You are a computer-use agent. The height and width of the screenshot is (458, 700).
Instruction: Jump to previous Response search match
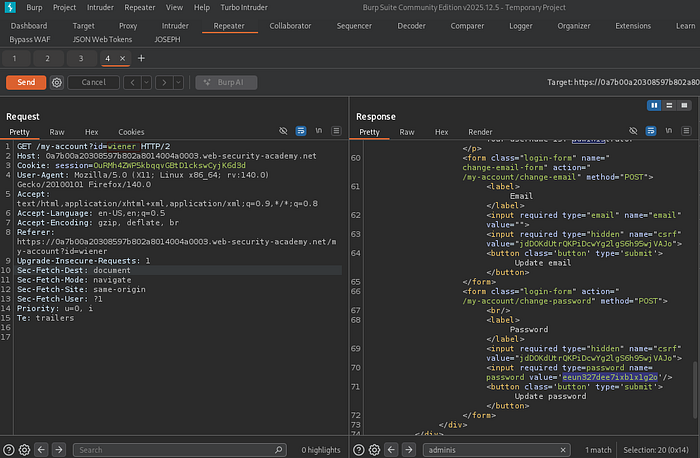pos(392,450)
